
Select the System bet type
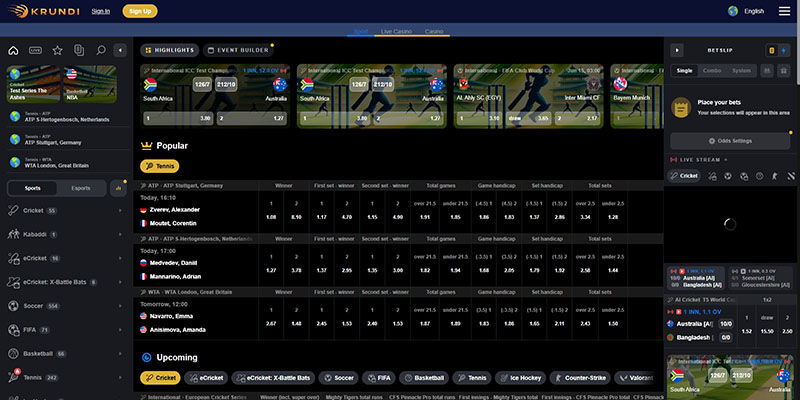coord(741,71)
